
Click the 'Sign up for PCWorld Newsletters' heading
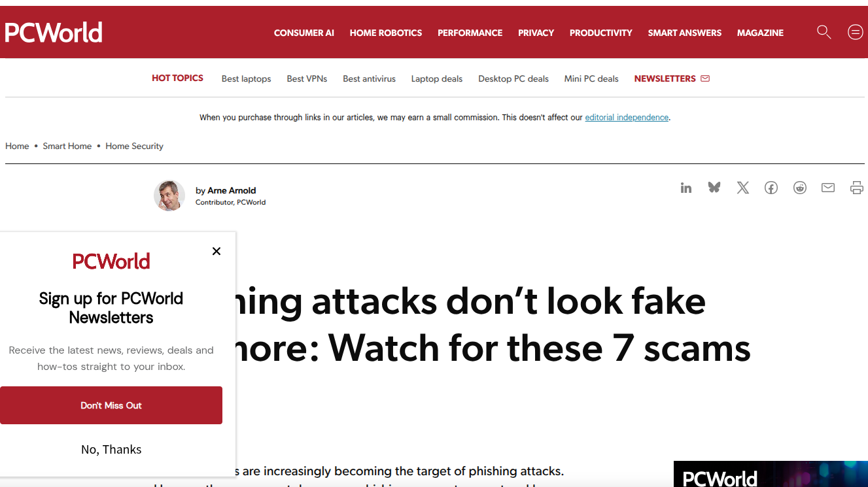coord(111,308)
